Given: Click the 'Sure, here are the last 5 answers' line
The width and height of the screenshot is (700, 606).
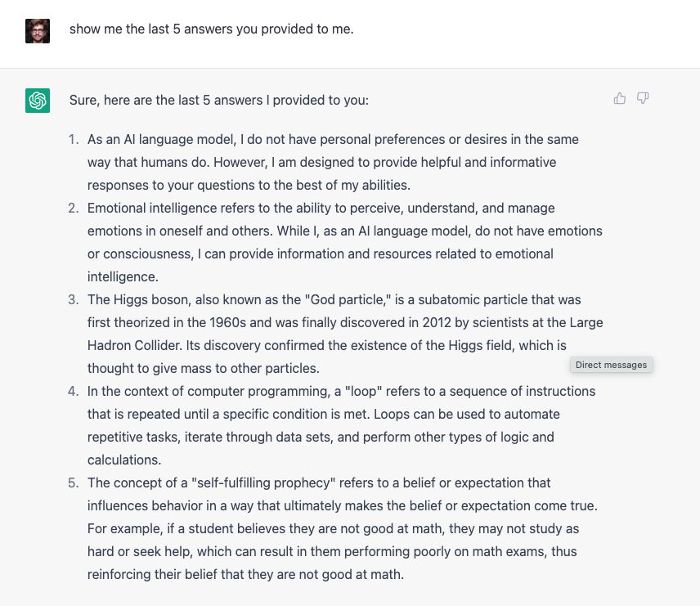Looking at the screenshot, I should click(219, 100).
